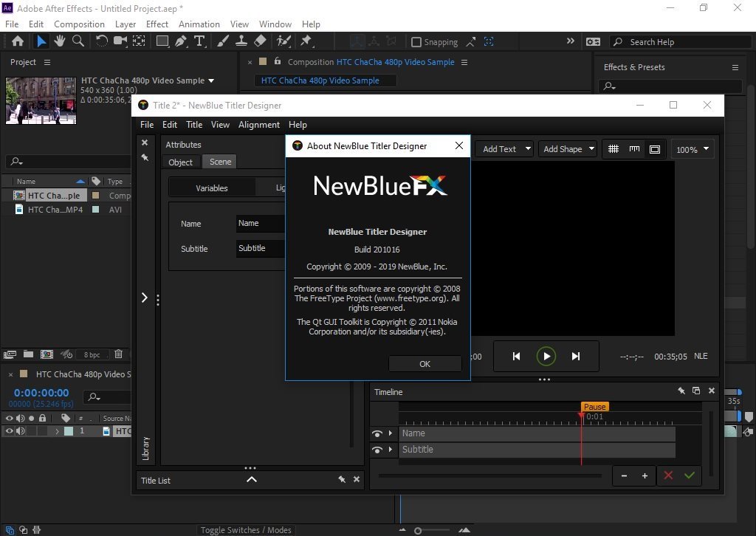Toggle safe area frame icon
This screenshot has height=536, width=756.
click(655, 149)
